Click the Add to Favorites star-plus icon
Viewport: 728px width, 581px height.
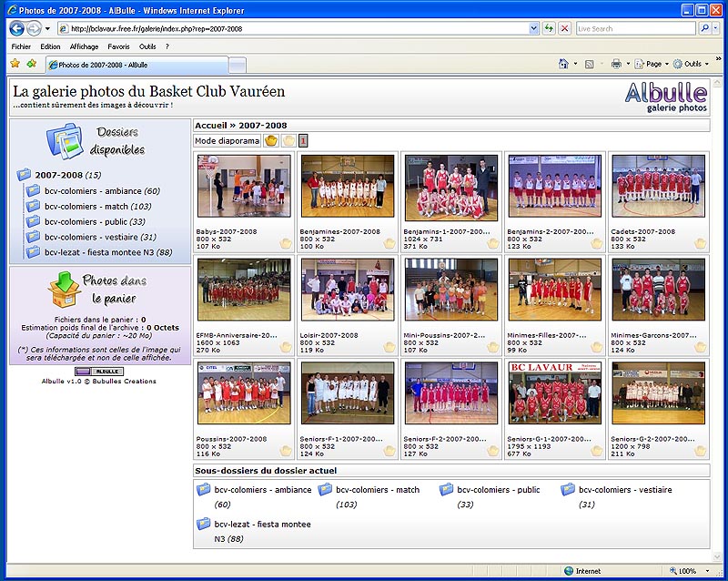[x=32, y=63]
